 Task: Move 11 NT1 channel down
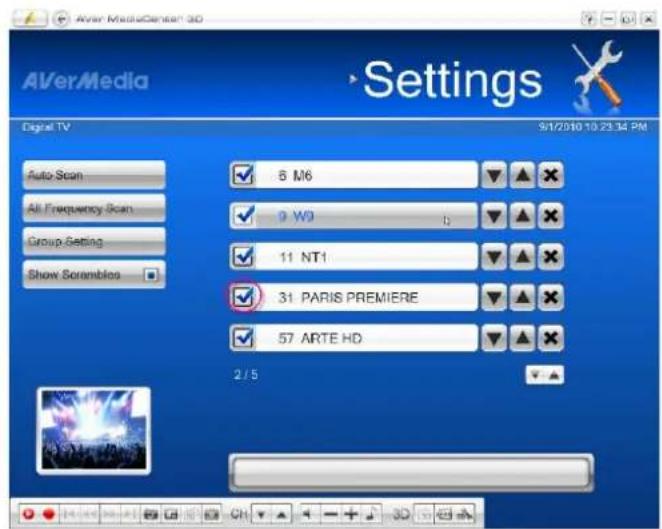(x=494, y=256)
